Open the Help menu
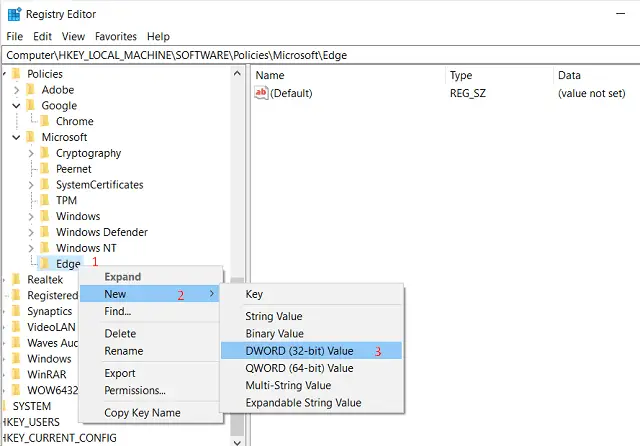 point(158,36)
